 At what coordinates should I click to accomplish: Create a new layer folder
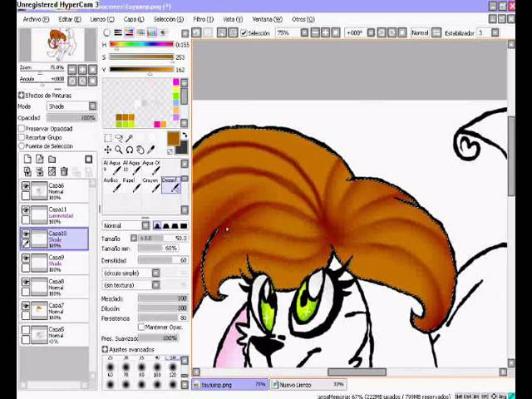pos(52,159)
